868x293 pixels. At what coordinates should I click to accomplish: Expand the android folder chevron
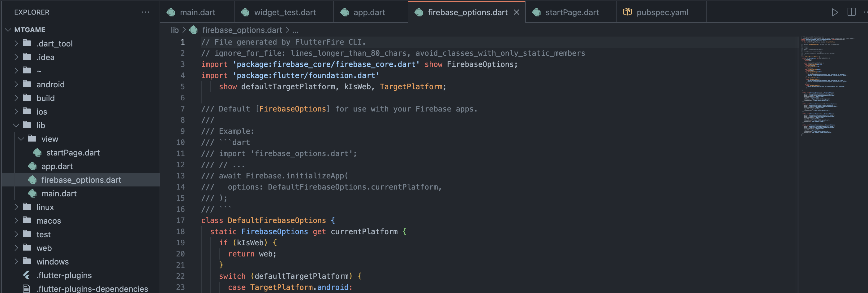point(16,84)
